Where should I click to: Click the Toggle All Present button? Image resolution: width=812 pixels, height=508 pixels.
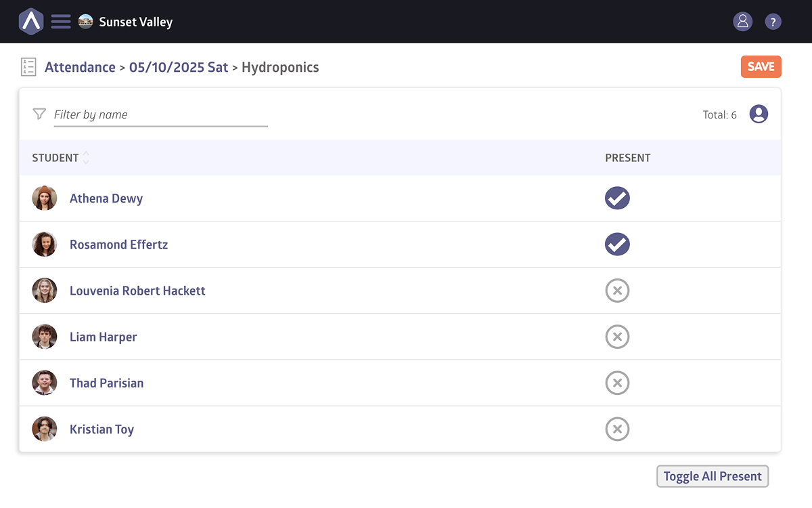pos(713,476)
